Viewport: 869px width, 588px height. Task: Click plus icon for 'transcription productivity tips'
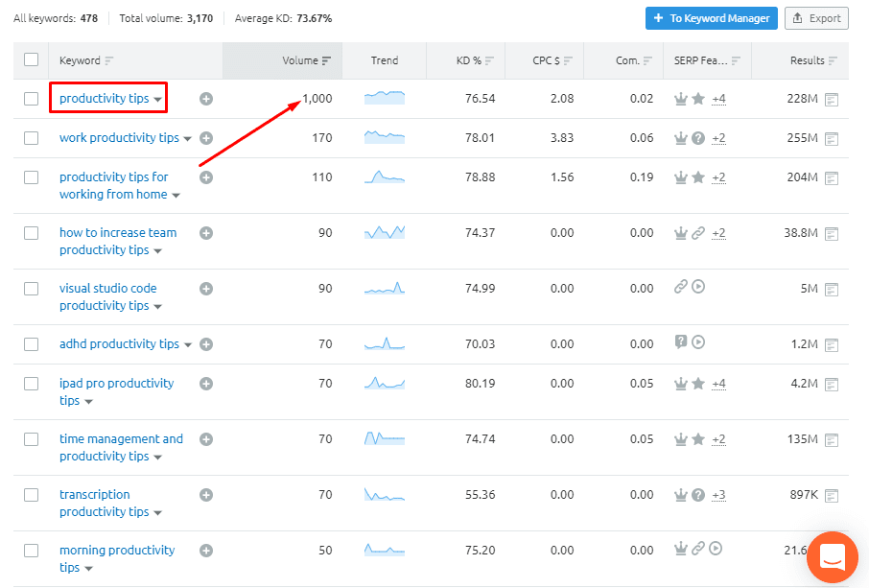(206, 495)
